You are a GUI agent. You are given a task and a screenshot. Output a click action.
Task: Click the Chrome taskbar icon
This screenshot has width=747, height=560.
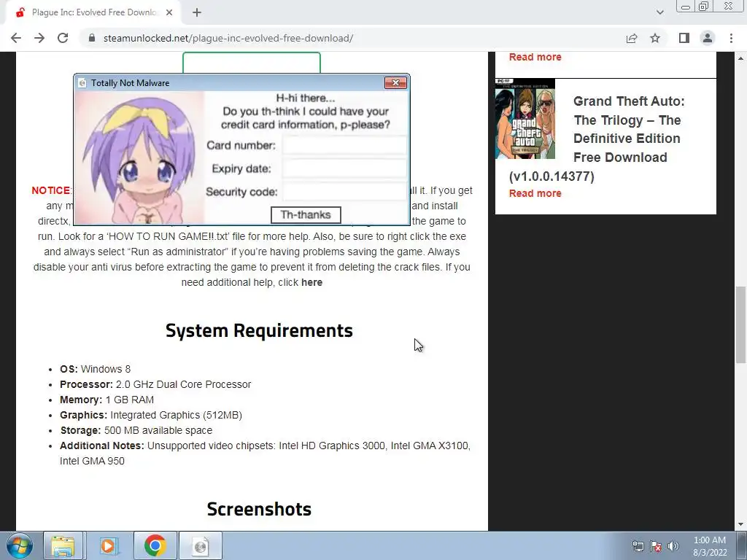tap(155, 546)
